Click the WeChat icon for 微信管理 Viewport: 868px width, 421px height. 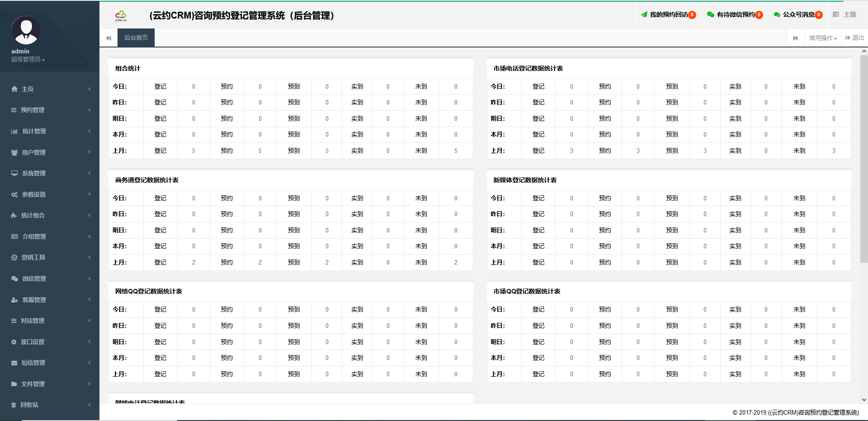[14, 279]
